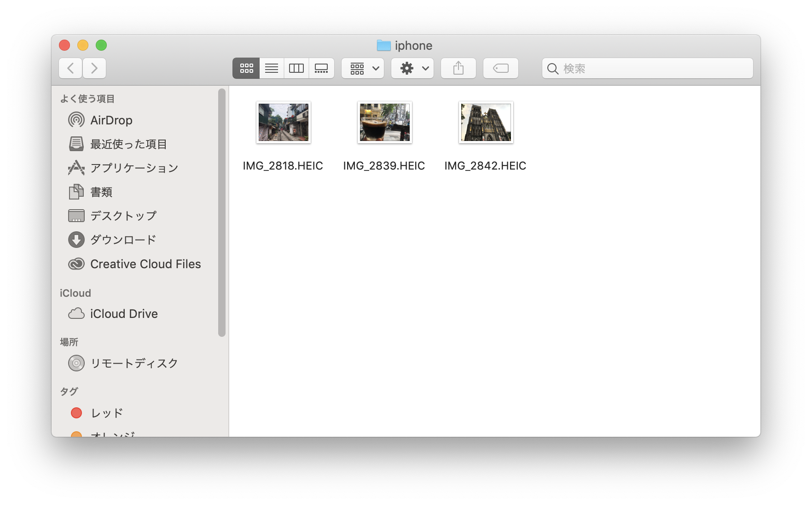Open the group-by arrangement dropdown

click(x=363, y=68)
